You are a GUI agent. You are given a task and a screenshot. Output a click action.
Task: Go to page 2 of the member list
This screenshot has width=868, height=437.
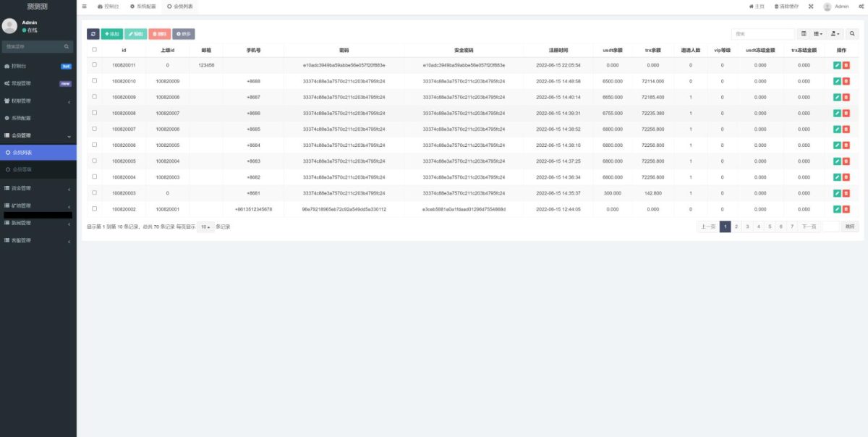[x=736, y=226]
